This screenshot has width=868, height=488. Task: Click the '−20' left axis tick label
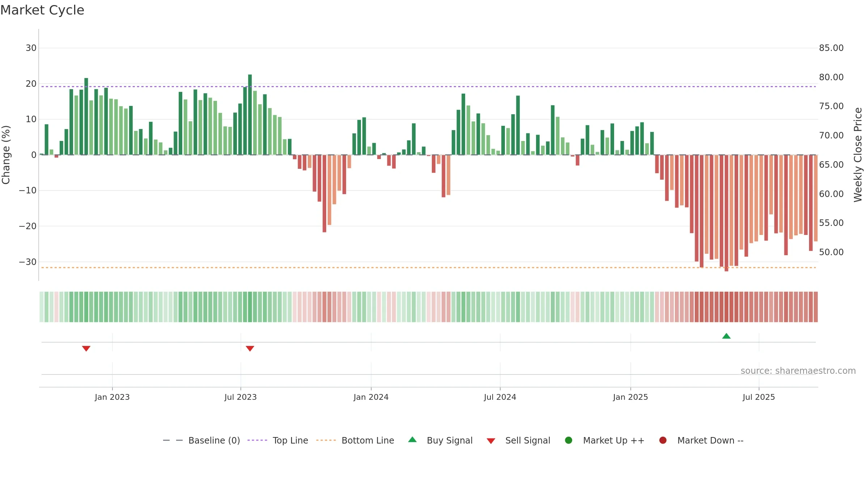[x=28, y=226]
